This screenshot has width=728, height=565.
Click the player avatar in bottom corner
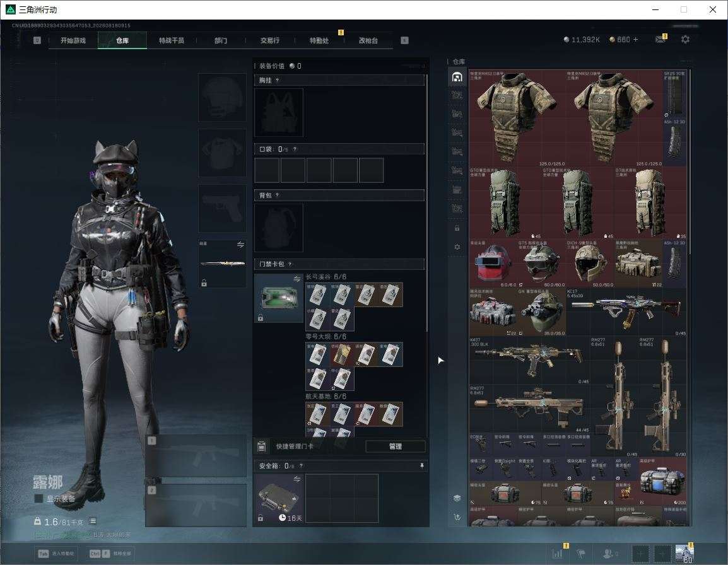(x=684, y=554)
